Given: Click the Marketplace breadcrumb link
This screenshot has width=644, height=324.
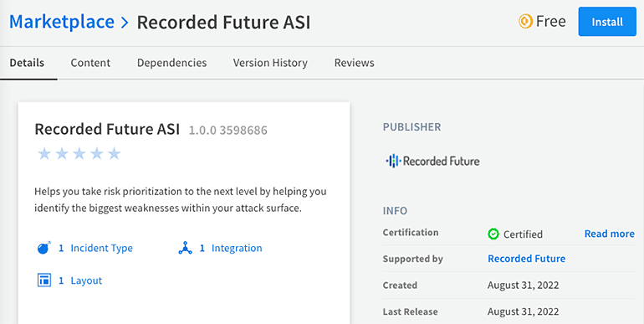Looking at the screenshot, I should click(x=62, y=22).
